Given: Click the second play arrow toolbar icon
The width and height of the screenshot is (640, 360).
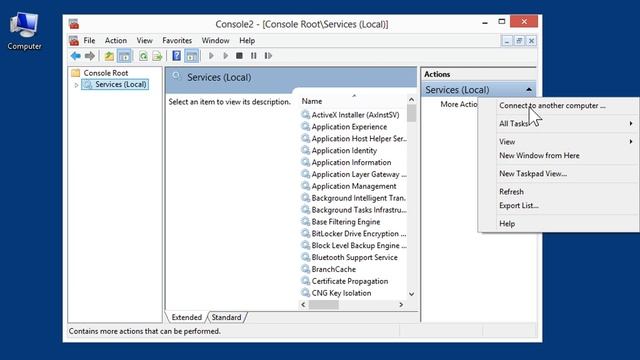Looking at the screenshot, I should tap(225, 56).
